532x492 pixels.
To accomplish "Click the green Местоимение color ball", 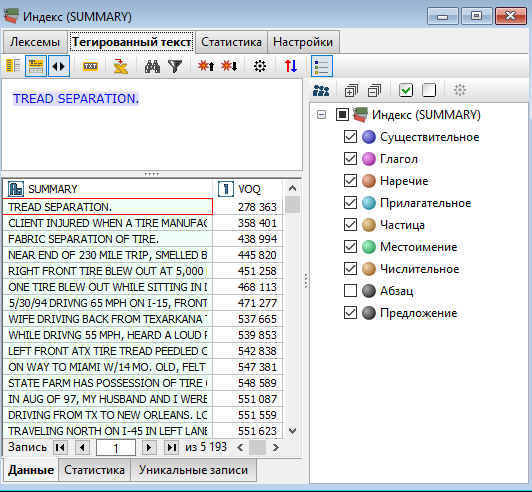I will click(x=369, y=247).
